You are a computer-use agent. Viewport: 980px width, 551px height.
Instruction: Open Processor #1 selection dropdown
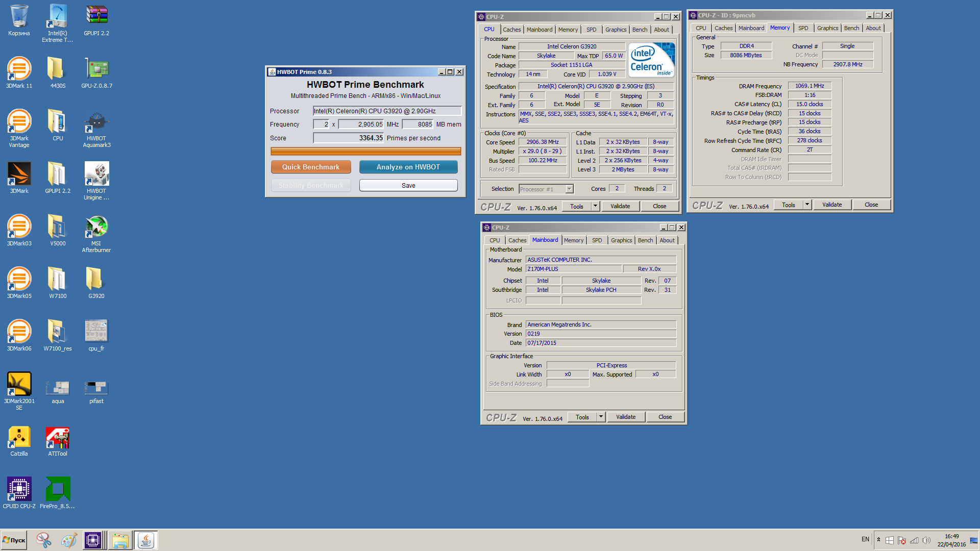(x=546, y=189)
